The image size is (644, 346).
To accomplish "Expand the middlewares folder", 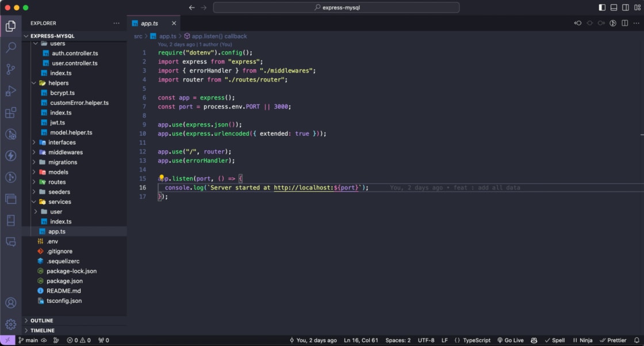I will click(x=74, y=152).
